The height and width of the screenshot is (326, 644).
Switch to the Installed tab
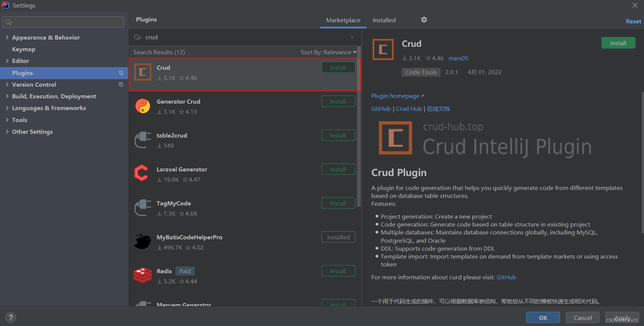[x=384, y=20]
